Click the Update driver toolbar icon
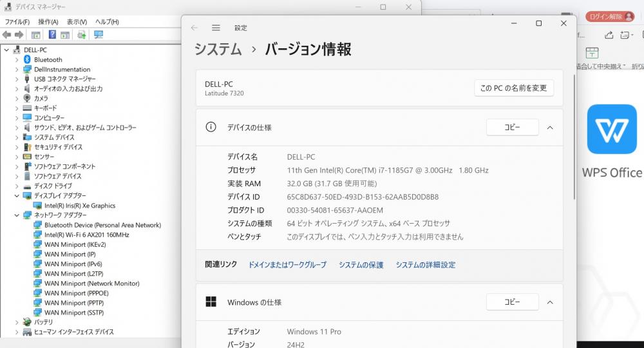 click(x=81, y=35)
